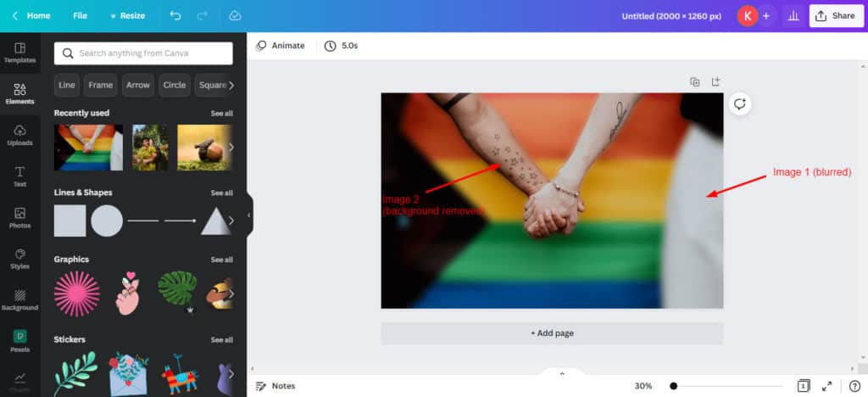Add the pink sunburst graphic

[77, 294]
